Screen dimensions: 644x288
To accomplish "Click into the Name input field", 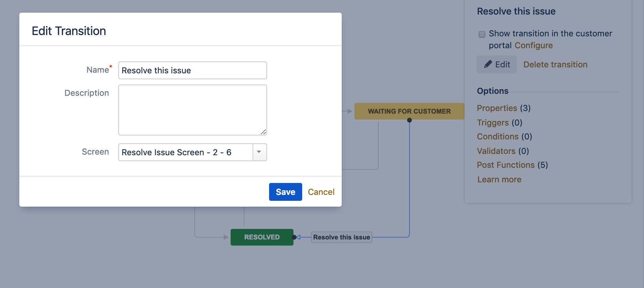I will (x=192, y=70).
